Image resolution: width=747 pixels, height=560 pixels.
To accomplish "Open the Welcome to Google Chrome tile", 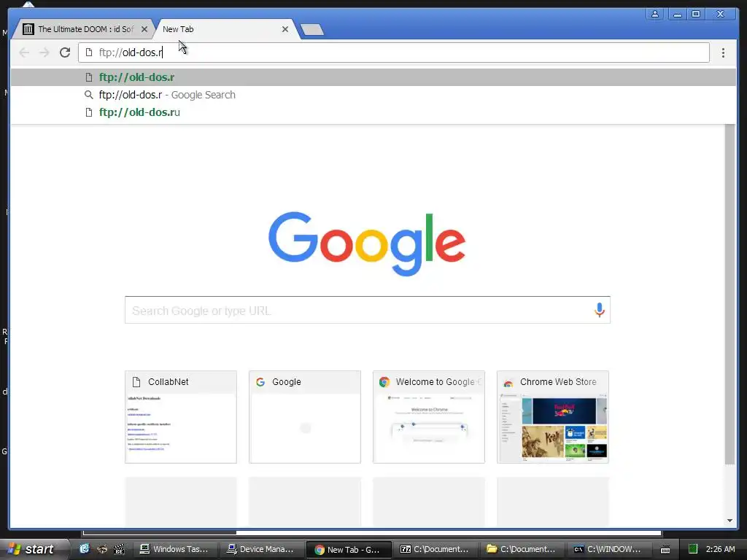I will (429, 416).
